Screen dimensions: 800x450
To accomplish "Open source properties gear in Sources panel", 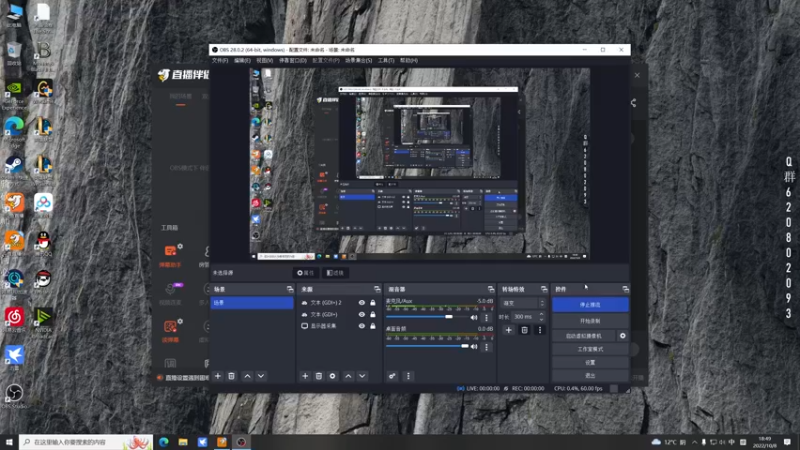I will 333,376.
